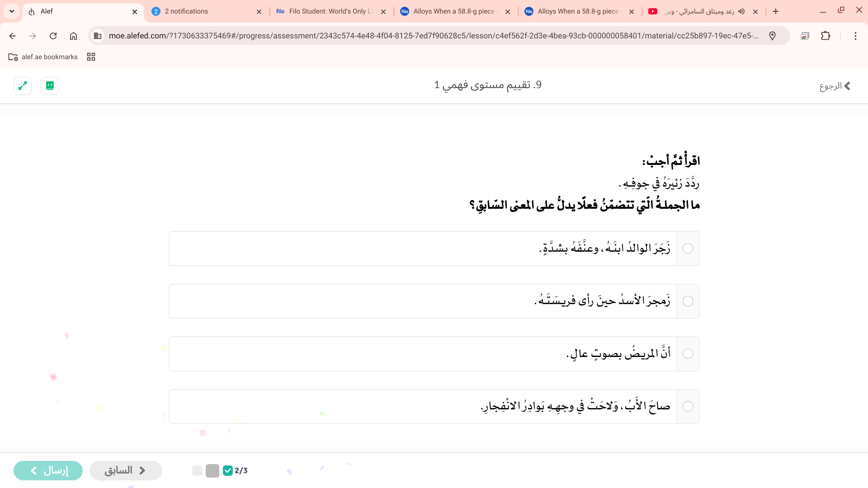Switch to the 2 notifications tab
Image resolution: width=868 pixels, height=488 pixels.
tap(206, 11)
